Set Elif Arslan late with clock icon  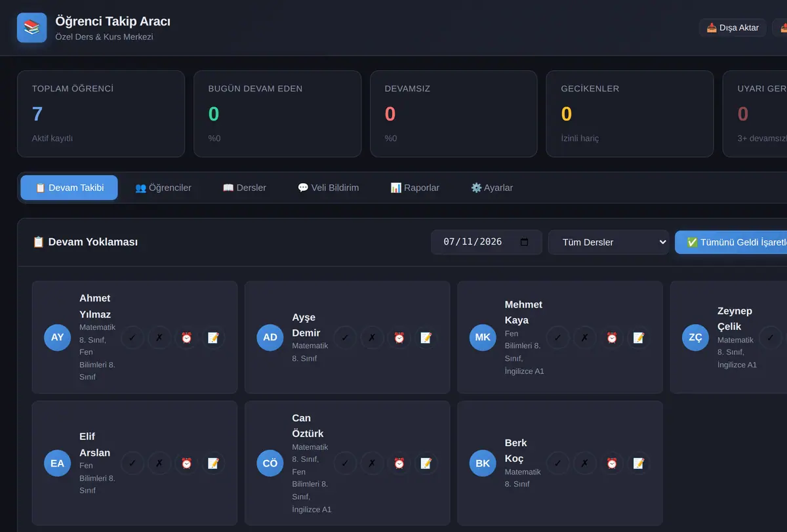pyautogui.click(x=186, y=463)
